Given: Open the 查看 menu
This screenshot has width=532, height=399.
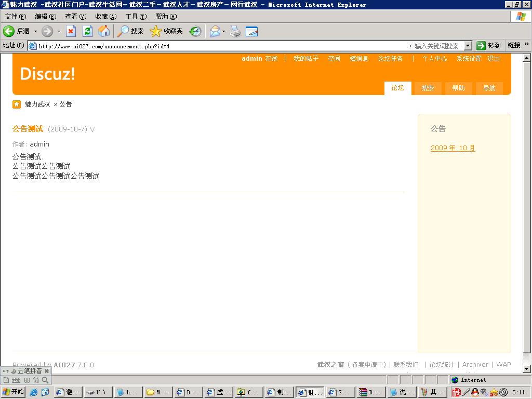Looking at the screenshot, I should point(75,16).
